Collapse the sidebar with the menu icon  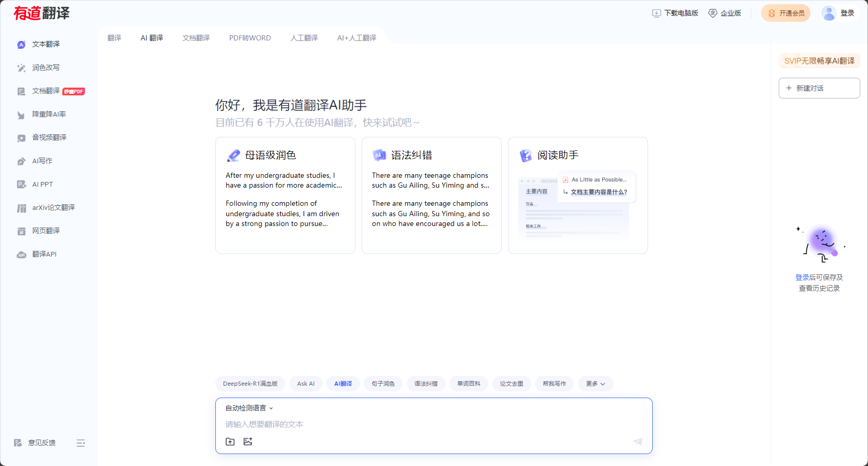80,443
